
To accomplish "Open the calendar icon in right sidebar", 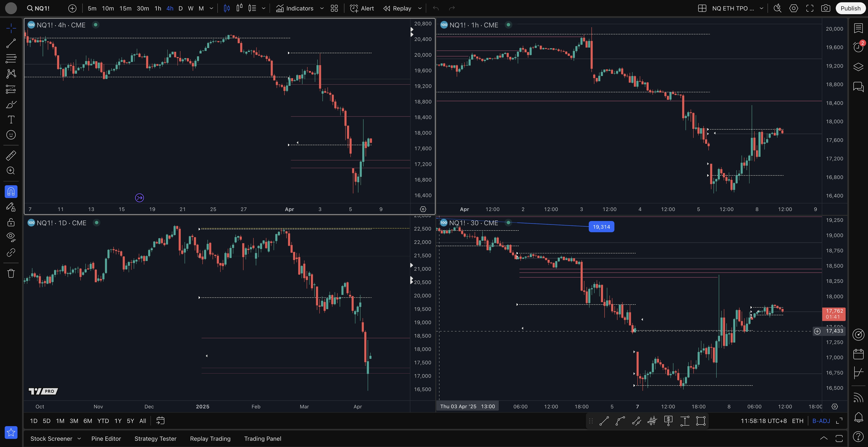I will (858, 354).
